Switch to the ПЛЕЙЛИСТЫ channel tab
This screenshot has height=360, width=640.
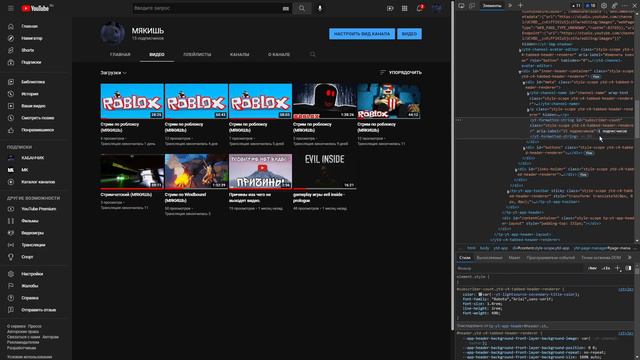pyautogui.click(x=197, y=54)
